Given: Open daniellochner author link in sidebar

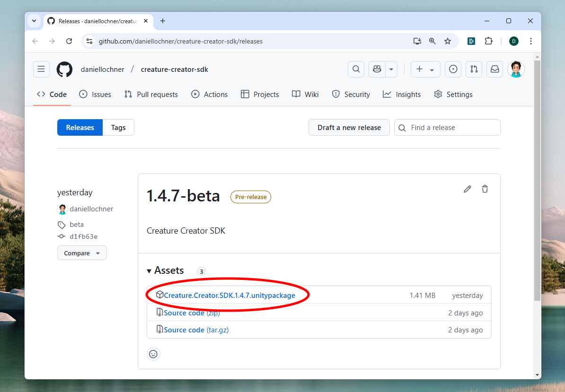Looking at the screenshot, I should coord(91,209).
